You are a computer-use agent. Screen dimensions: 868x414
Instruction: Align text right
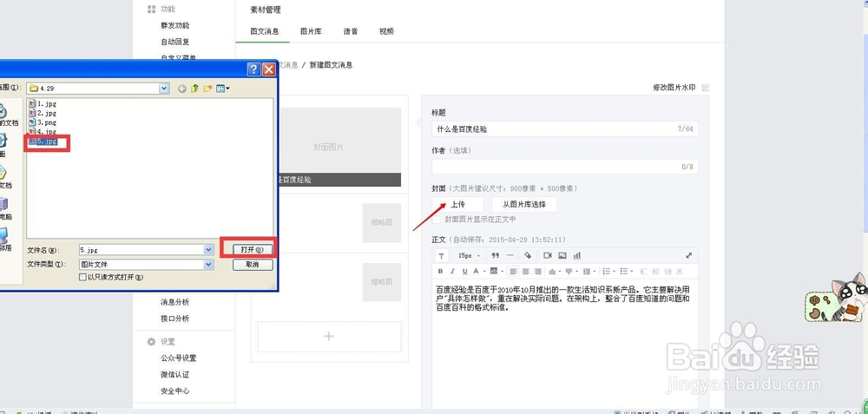click(x=537, y=271)
